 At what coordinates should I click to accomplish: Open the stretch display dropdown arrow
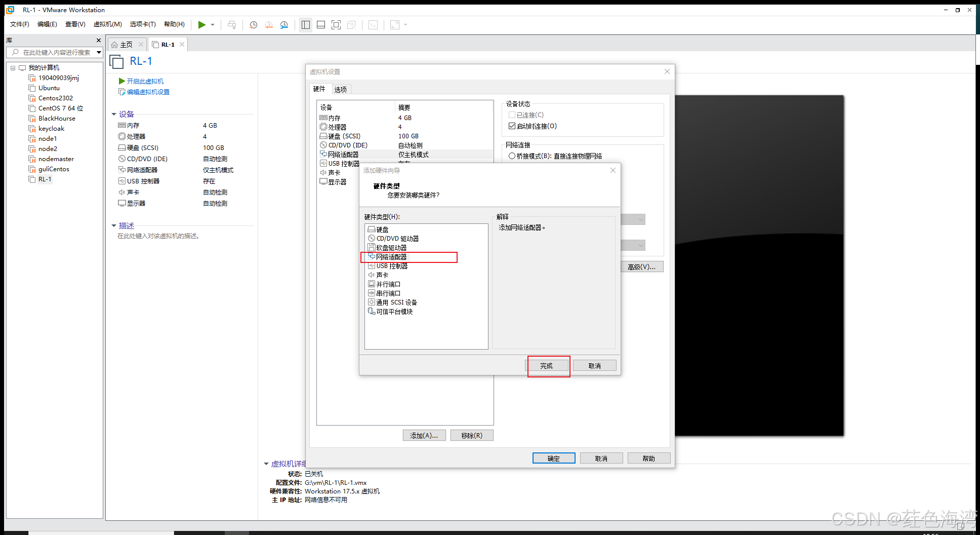click(x=405, y=25)
